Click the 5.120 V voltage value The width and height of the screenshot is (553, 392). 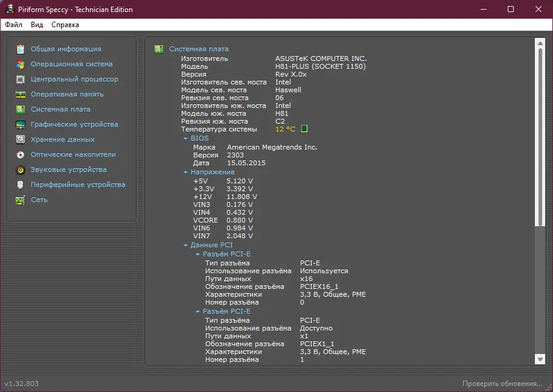[240, 181]
